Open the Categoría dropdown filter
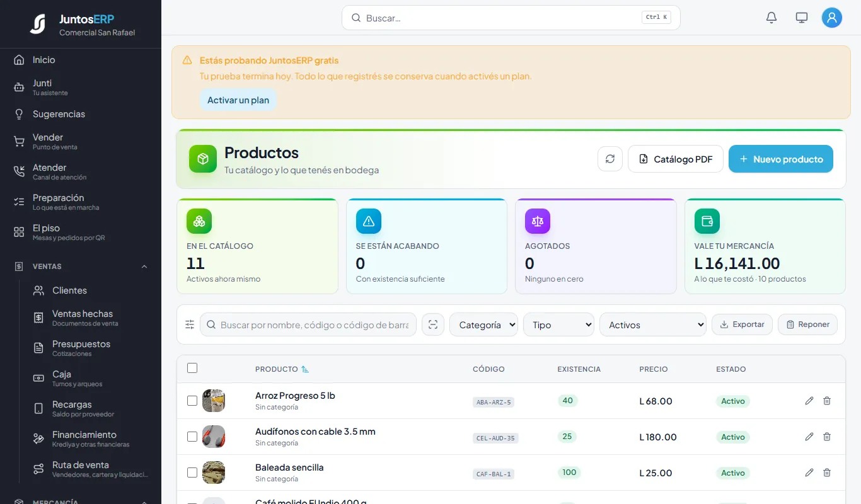This screenshot has height=504, width=861. 483,324
